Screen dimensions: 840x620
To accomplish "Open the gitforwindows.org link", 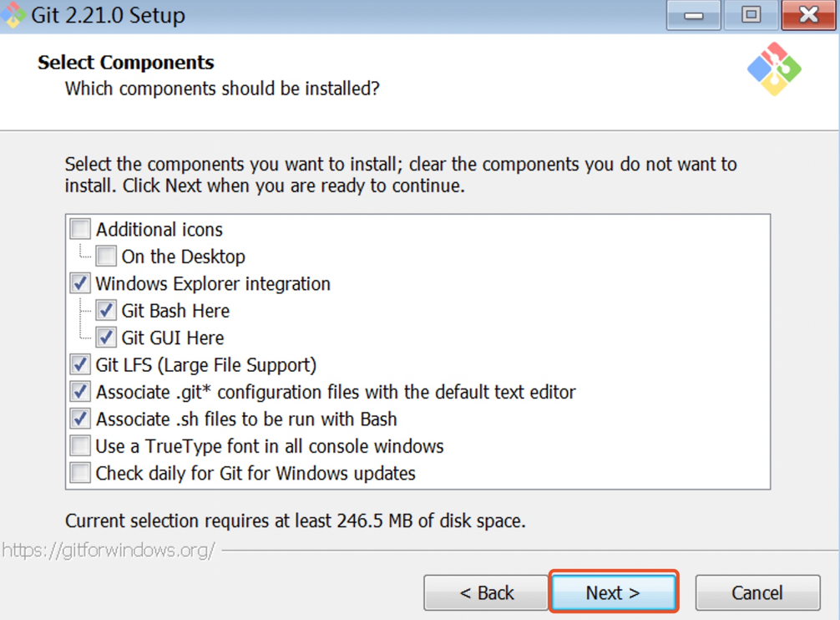I will [x=109, y=550].
